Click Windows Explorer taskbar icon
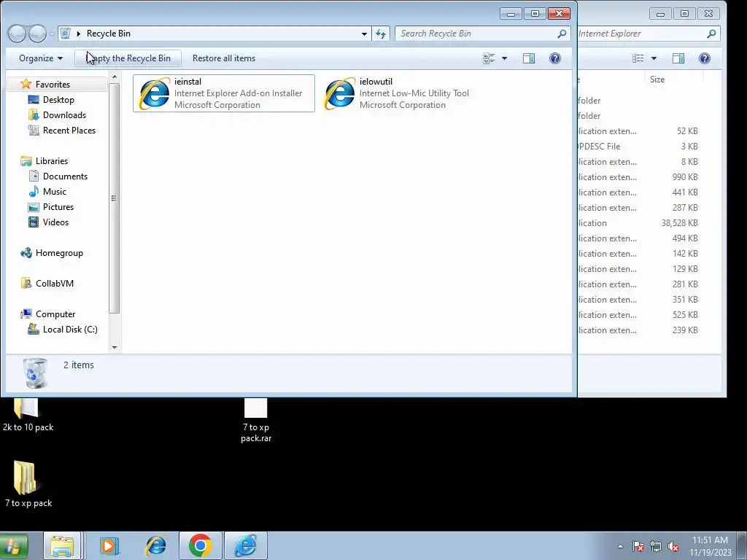Image resolution: width=747 pixels, height=560 pixels. pos(62,545)
